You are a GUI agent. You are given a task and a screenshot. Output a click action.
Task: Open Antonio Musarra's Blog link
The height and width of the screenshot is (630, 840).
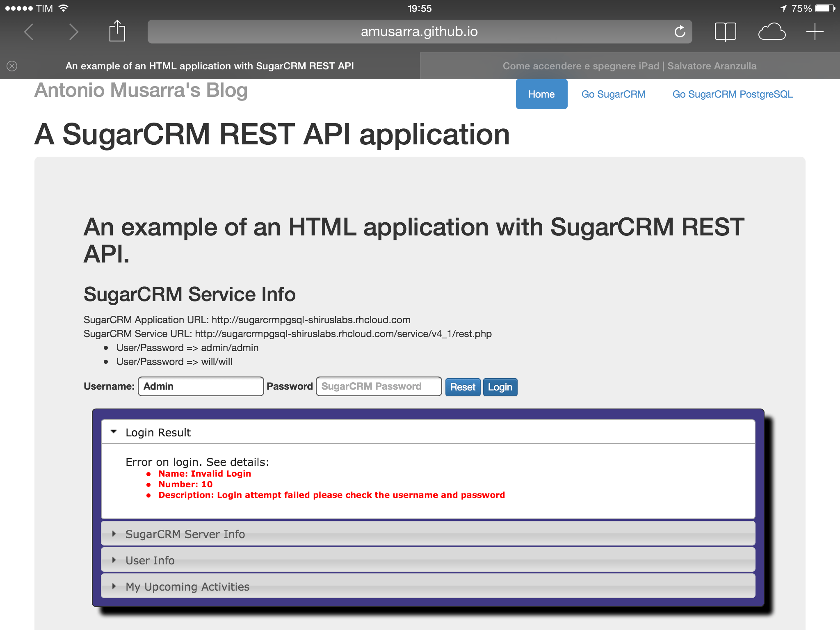pos(141,91)
